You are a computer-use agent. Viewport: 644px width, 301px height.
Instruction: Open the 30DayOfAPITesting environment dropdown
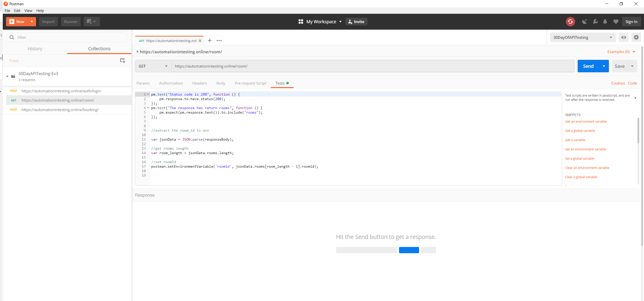point(583,37)
